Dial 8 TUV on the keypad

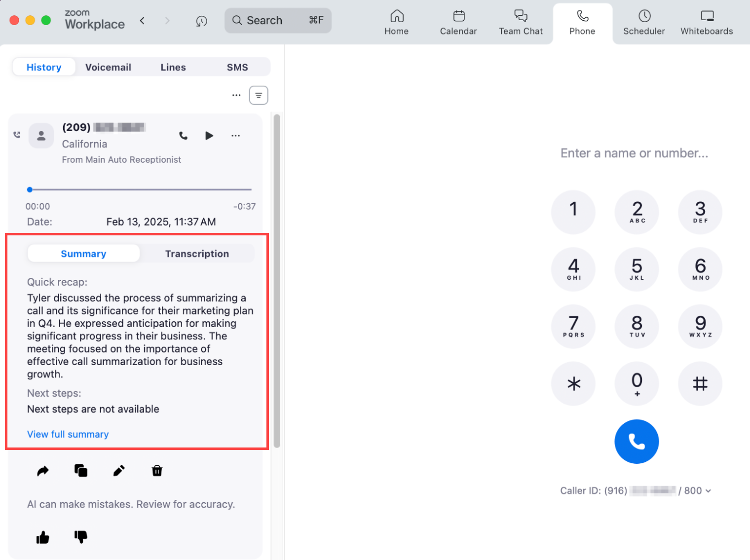point(637,327)
